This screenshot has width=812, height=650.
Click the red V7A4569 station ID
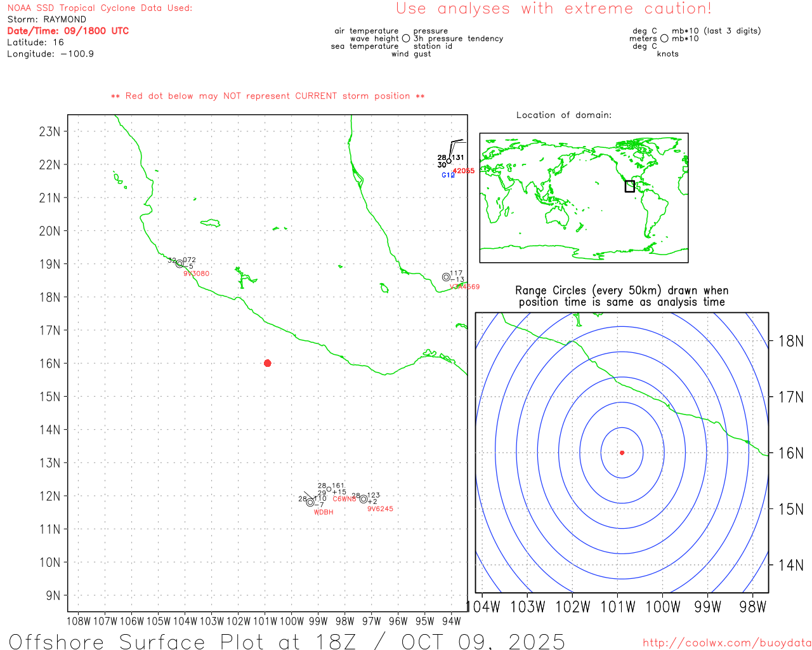point(464,286)
